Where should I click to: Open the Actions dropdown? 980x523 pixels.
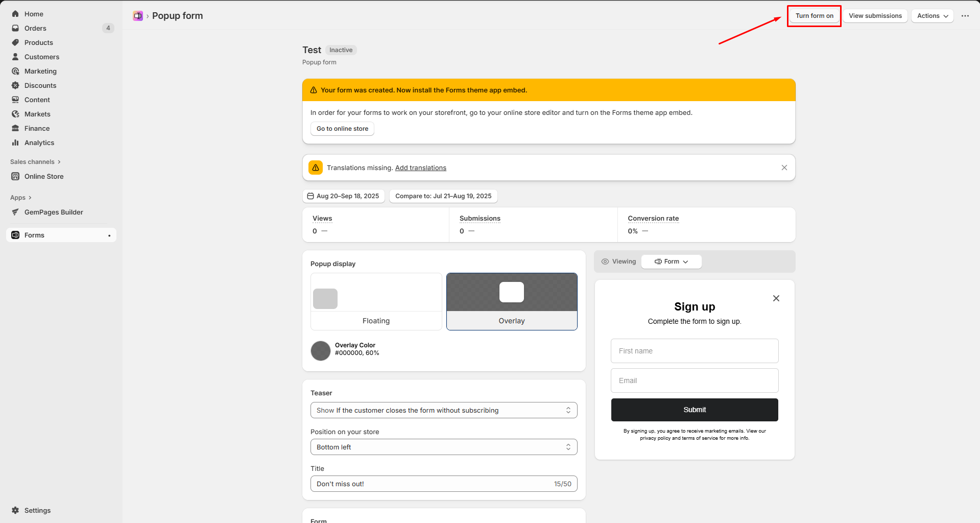[x=932, y=16]
